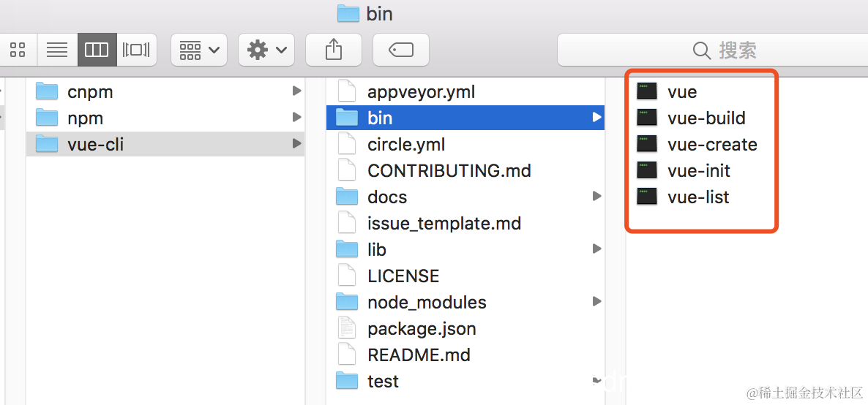Select the vue-cli folder icon
This screenshot has width=868, height=405.
coord(47,145)
